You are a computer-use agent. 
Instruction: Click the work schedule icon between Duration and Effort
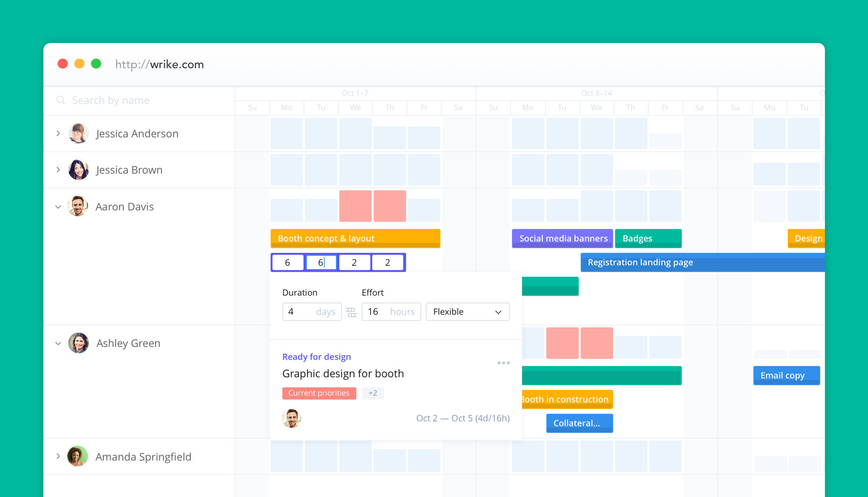tap(351, 312)
